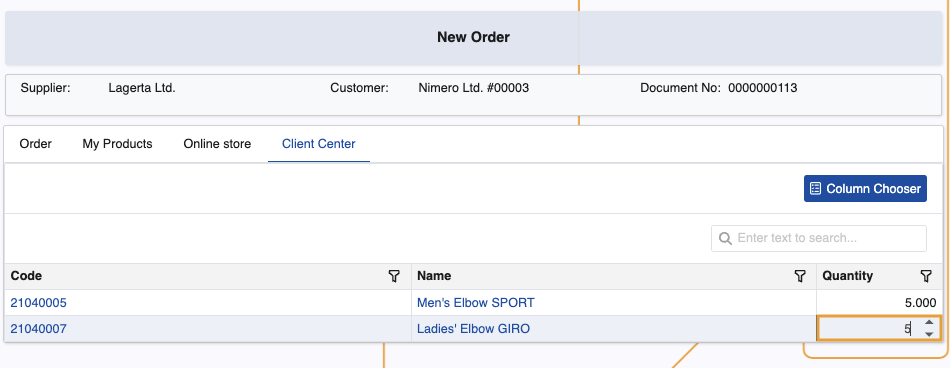
Task: Select the 5.000 quantity cell
Action: tap(879, 303)
